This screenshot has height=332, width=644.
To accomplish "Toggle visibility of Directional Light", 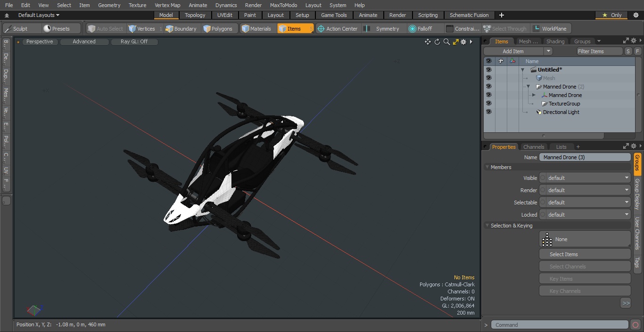I will click(x=488, y=112).
